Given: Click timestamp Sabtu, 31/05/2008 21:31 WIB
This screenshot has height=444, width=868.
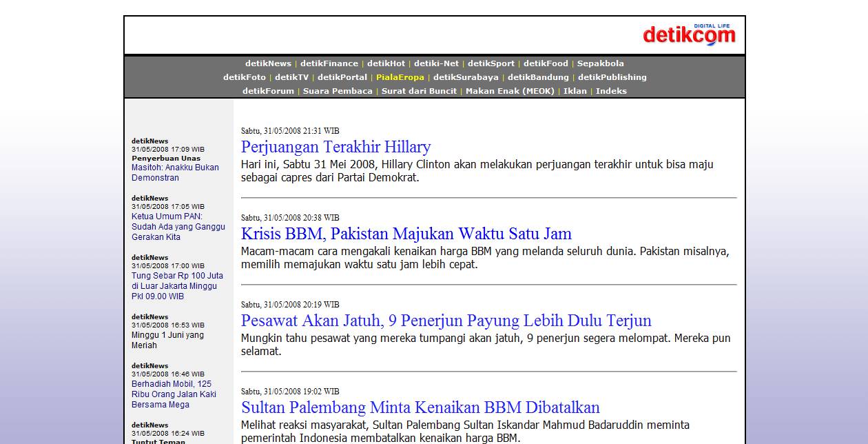Looking at the screenshot, I should click(290, 131).
